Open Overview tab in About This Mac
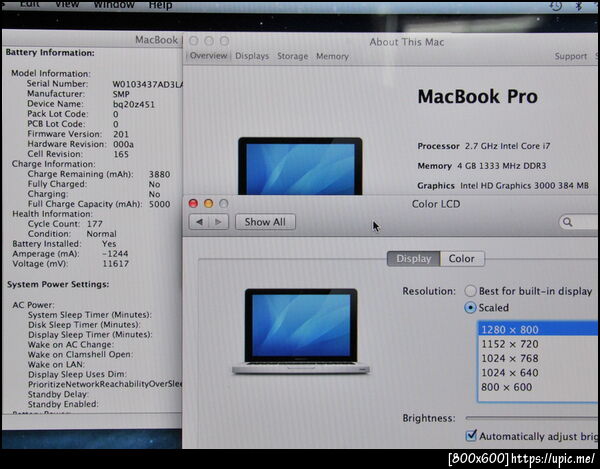 209,56
